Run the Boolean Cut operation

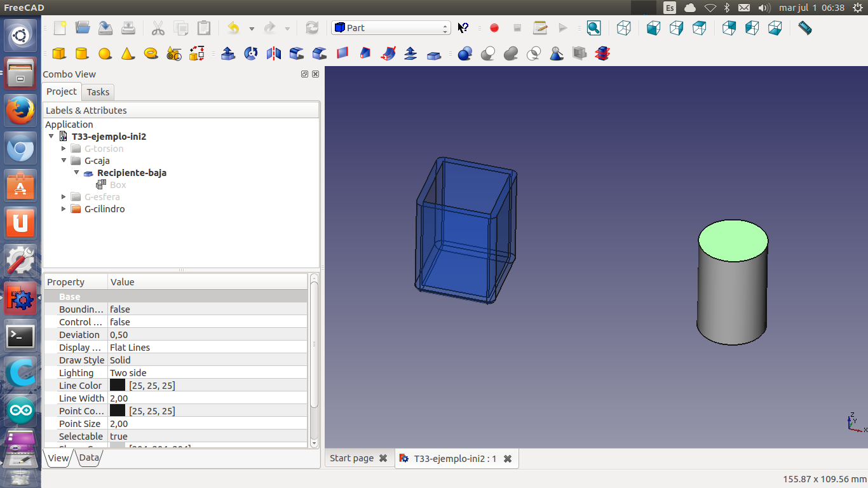click(488, 54)
